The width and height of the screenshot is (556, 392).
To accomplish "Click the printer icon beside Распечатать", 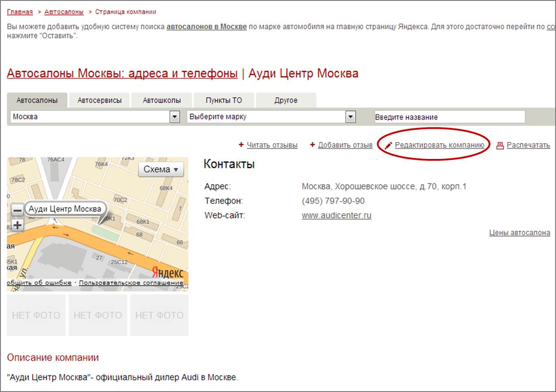I will pos(500,145).
